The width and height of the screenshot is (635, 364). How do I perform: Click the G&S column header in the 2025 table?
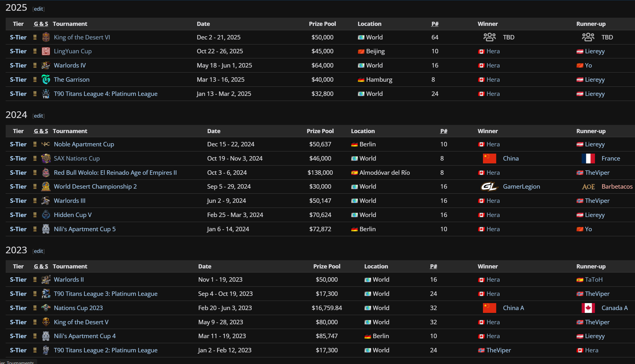pos(41,24)
